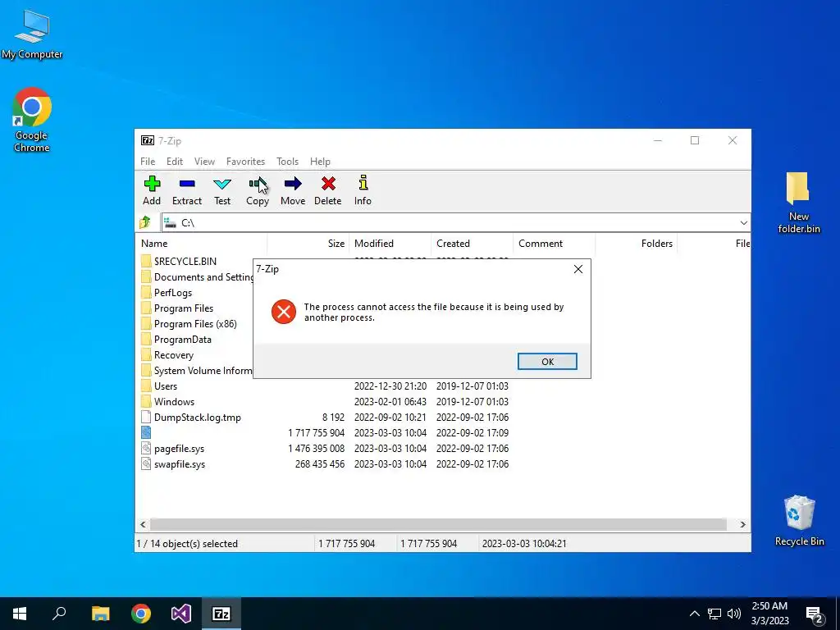Click the highlighted unnamed file icon
Screen dimensions: 840x630
146,433
